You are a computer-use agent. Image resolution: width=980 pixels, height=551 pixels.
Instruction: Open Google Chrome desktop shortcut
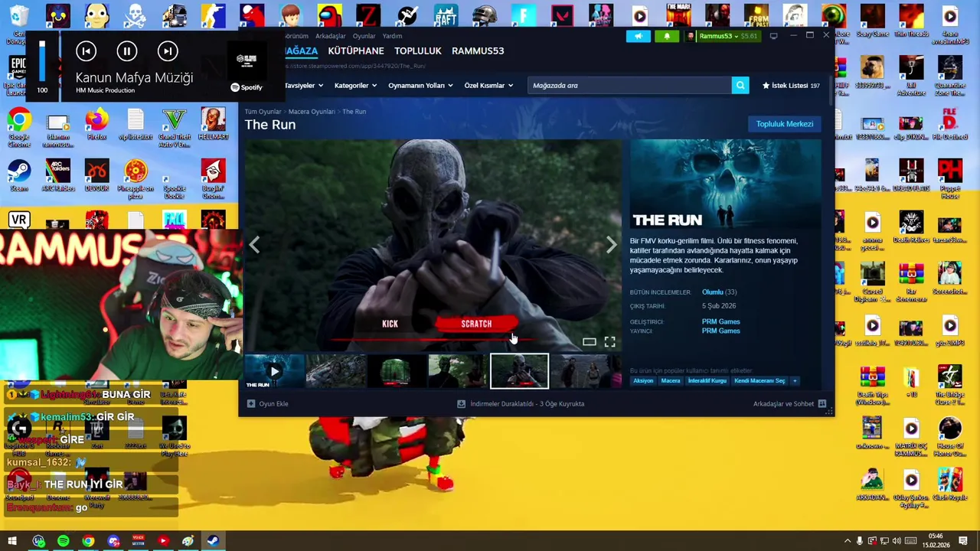pos(19,128)
